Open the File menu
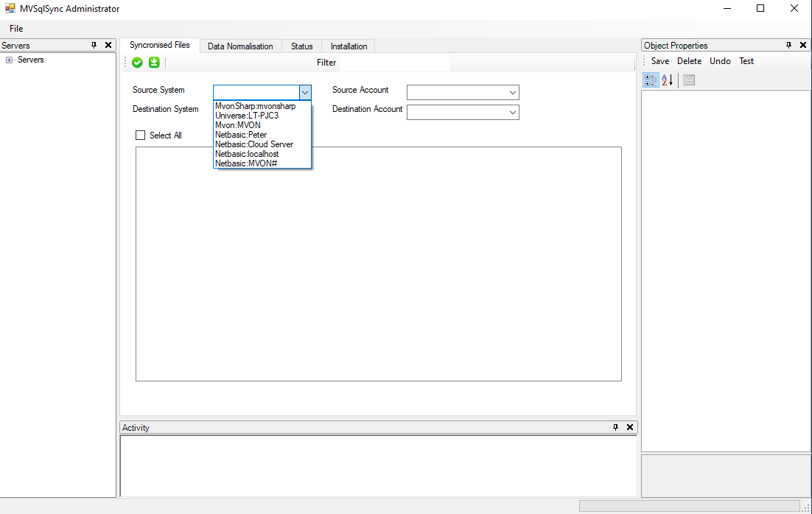Screen dimensions: 812x514 coord(16,29)
